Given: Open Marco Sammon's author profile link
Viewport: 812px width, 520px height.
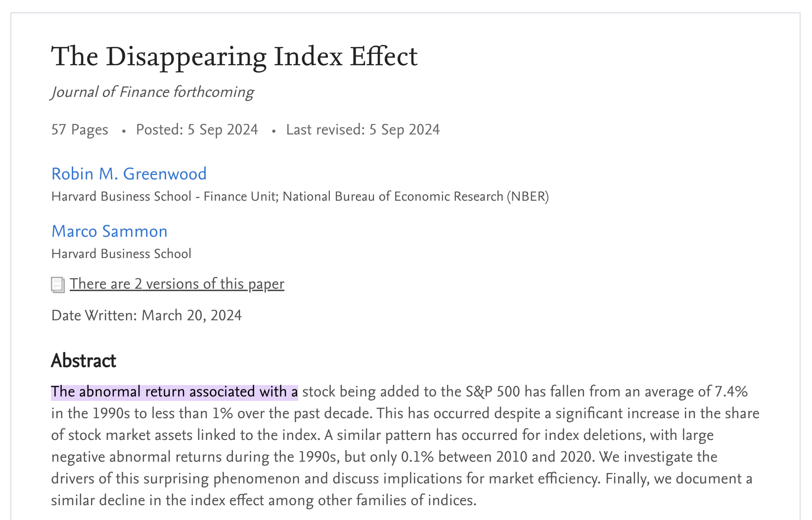Looking at the screenshot, I should click(109, 231).
